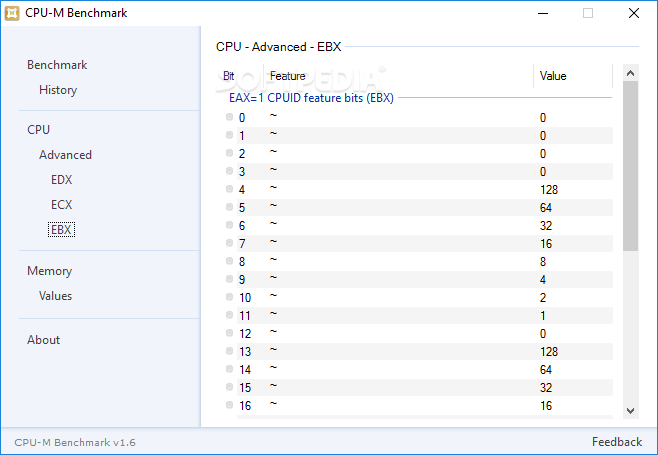This screenshot has height=455, width=658.
Task: Click the bullet icon for bit 14
Action: (230, 369)
